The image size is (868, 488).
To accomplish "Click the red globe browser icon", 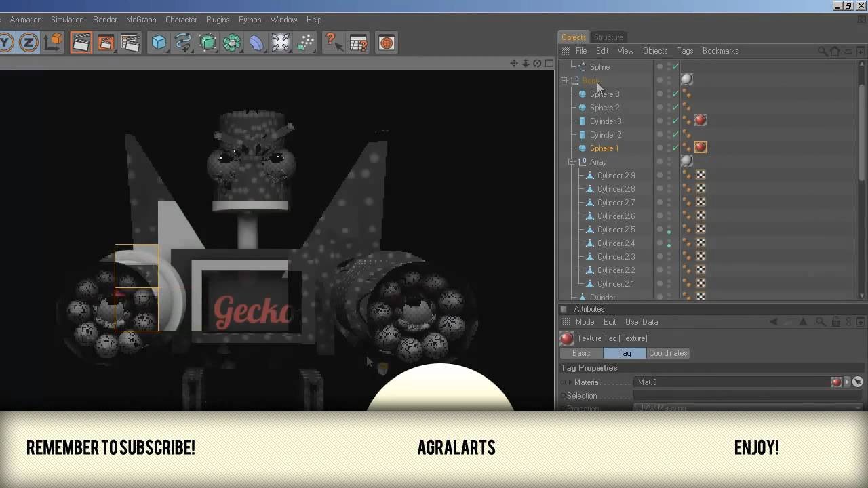I will click(386, 43).
